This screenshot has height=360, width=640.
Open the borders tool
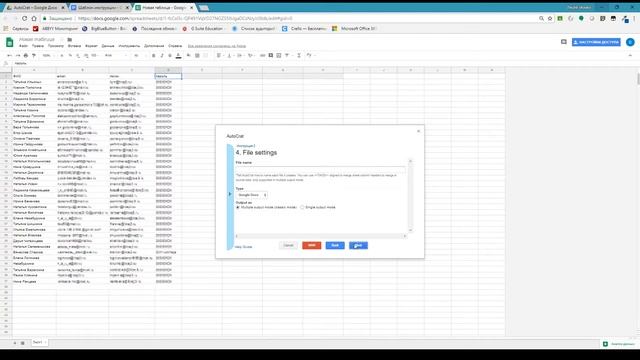click(197, 56)
